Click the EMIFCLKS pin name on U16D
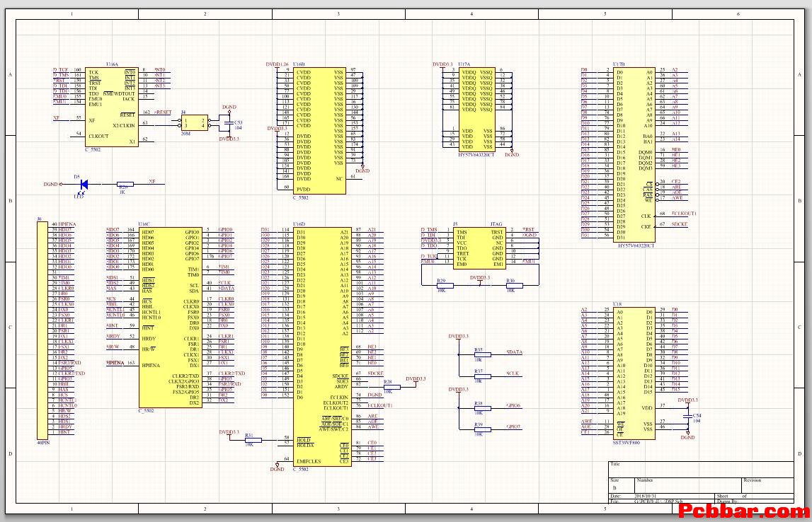Viewport: 812px width, 522px height. coord(309,461)
